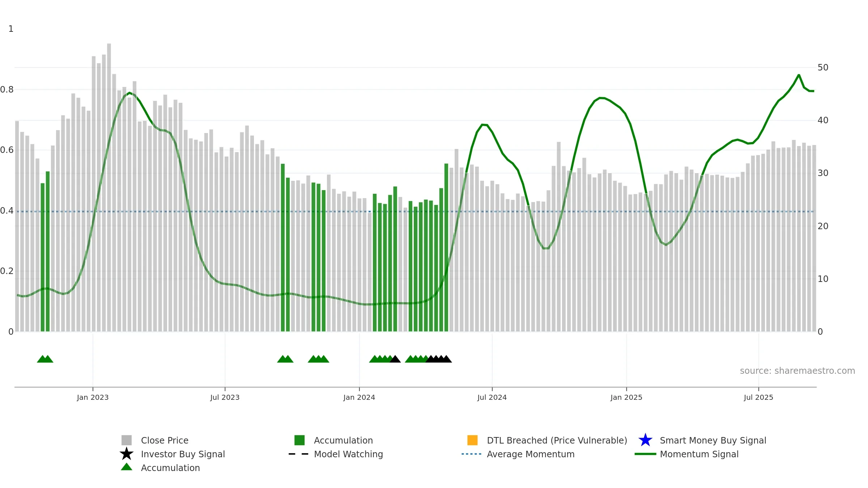Click the orange DTL Breached legend swatch
The width and height of the screenshot is (868, 488).
click(472, 440)
